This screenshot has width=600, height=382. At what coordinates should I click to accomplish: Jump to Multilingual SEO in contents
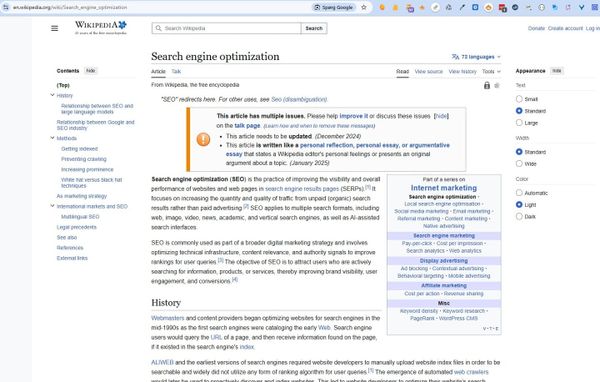80,217
